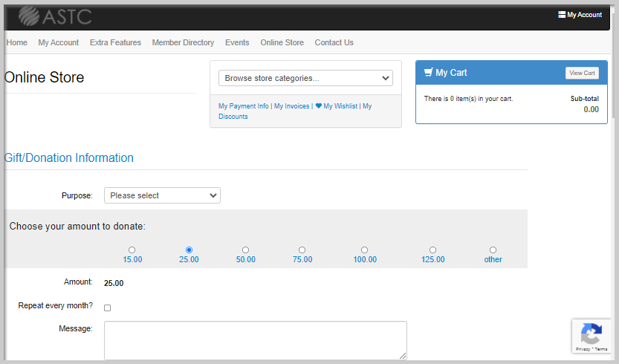
Task: Expand the Purpose dropdown
Action: pyautogui.click(x=162, y=195)
